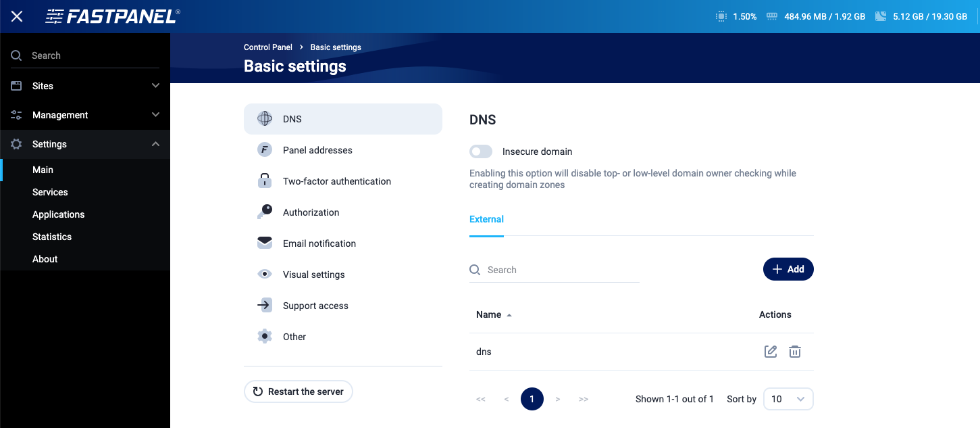Expand the Management menu chevron
This screenshot has width=980, height=428.
coord(155,115)
